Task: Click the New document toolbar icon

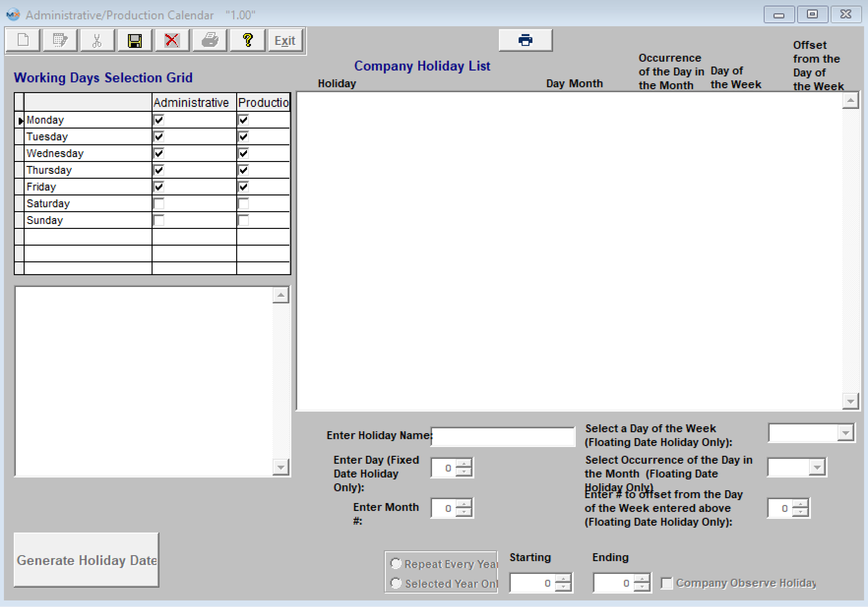Action: pyautogui.click(x=23, y=40)
